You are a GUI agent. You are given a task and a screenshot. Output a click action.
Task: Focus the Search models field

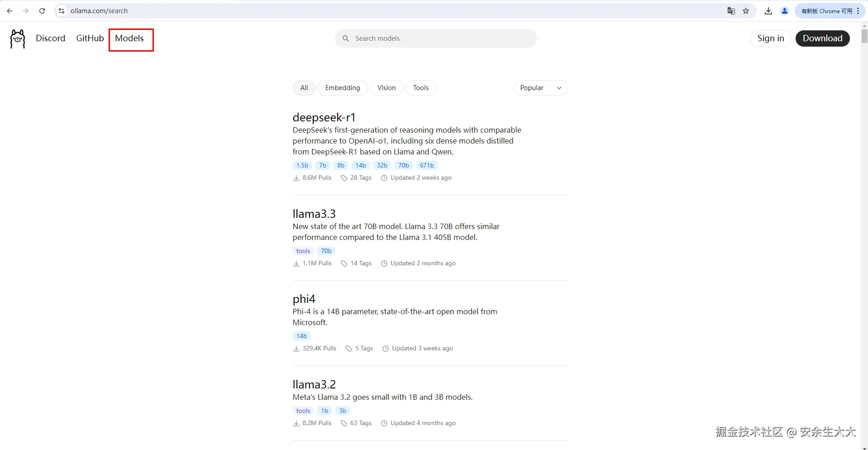click(x=436, y=38)
